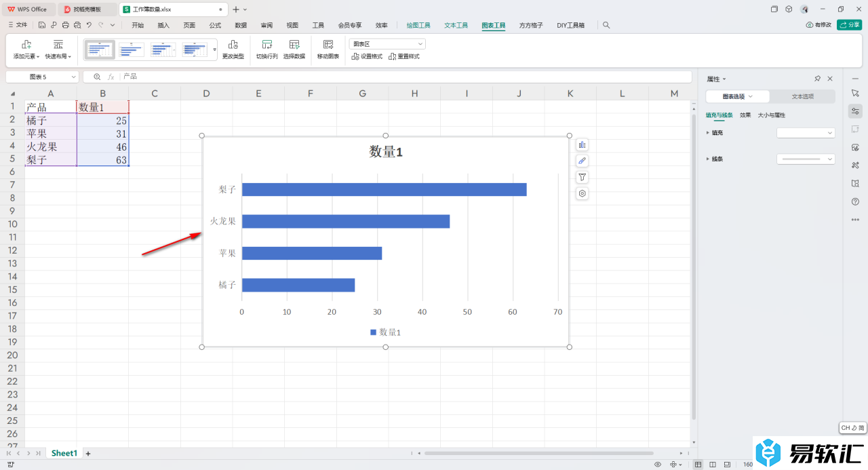Switch to the 数据 (Data) ribbon tab
Image resolution: width=868 pixels, height=470 pixels.
(241, 25)
